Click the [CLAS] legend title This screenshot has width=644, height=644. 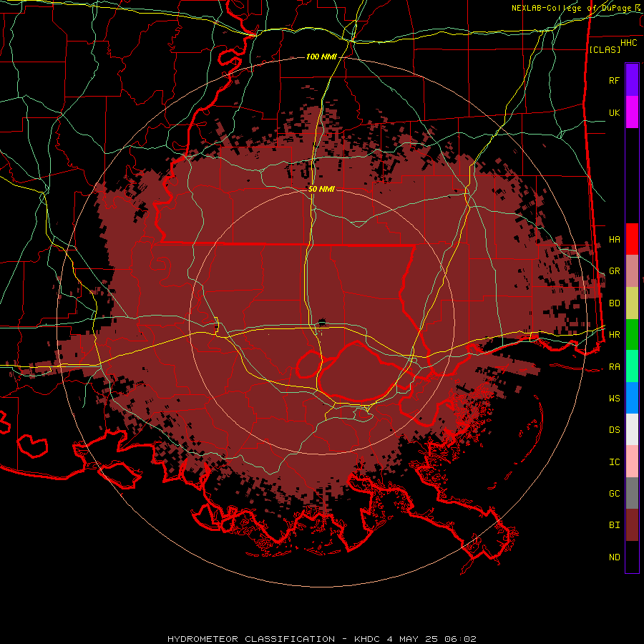pyautogui.click(x=605, y=49)
